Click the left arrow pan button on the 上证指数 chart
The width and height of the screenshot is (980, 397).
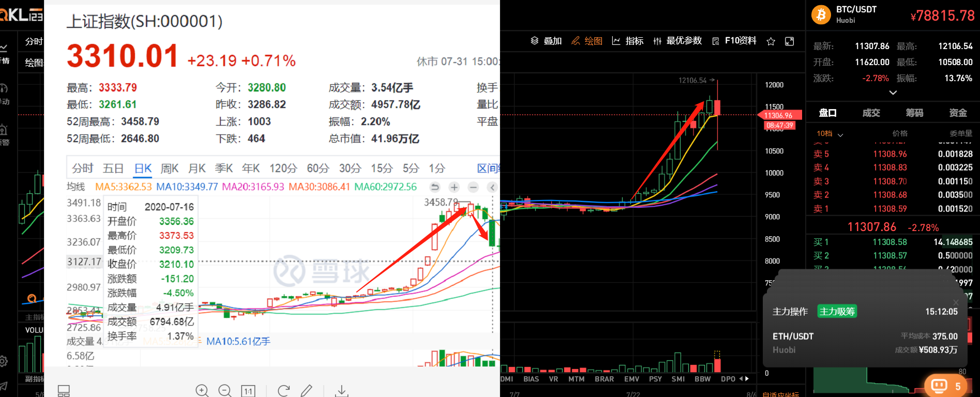(492, 187)
